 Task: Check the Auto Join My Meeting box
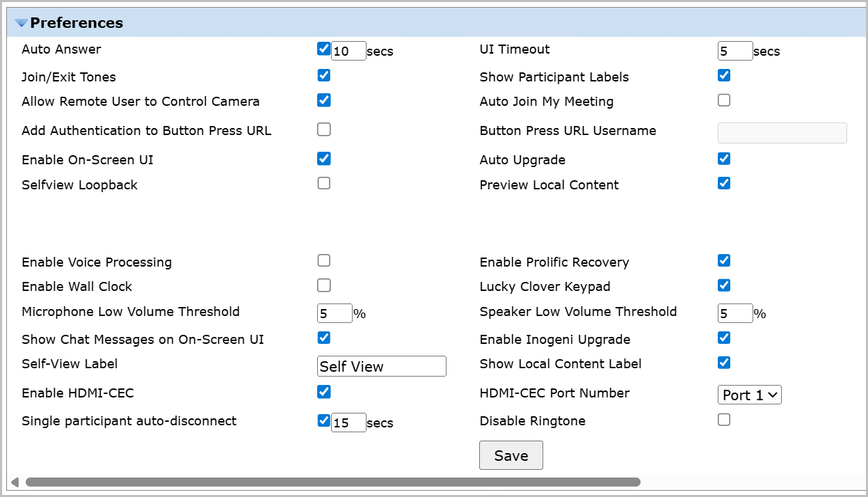click(724, 100)
